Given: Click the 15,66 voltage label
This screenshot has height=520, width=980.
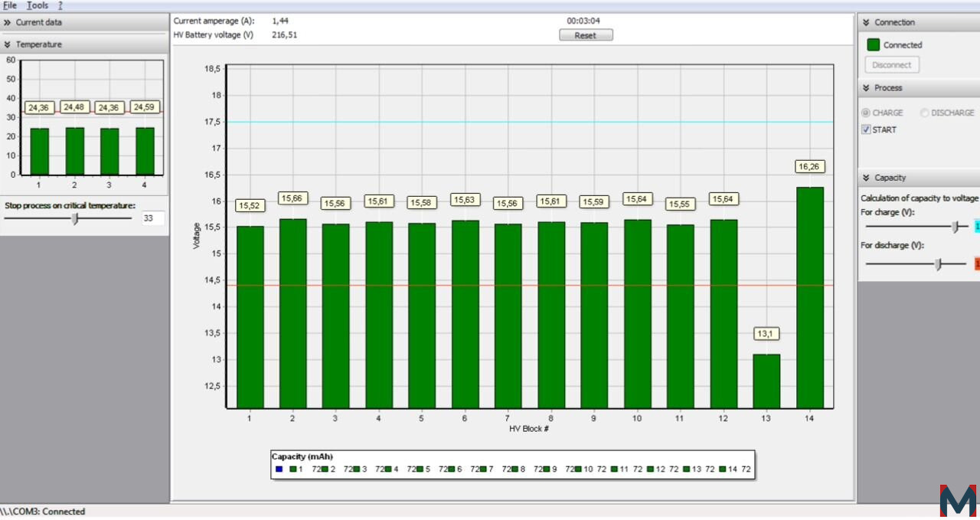Looking at the screenshot, I should (292, 198).
